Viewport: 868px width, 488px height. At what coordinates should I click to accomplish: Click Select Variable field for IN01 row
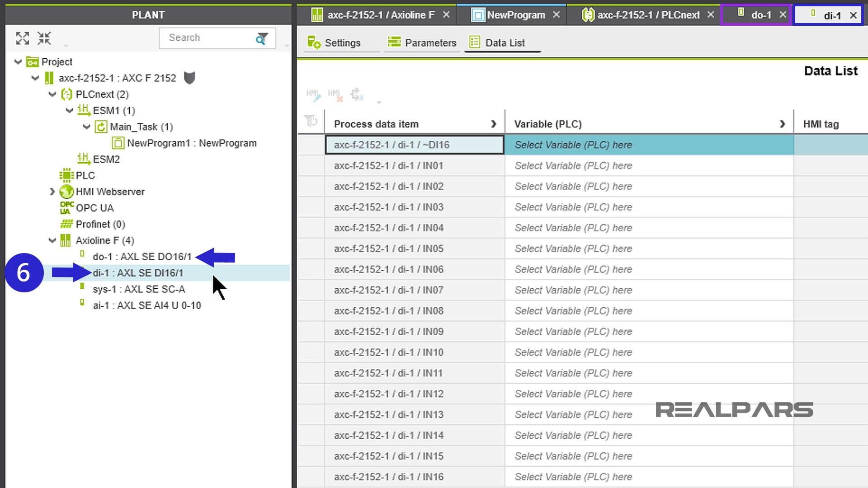point(649,166)
